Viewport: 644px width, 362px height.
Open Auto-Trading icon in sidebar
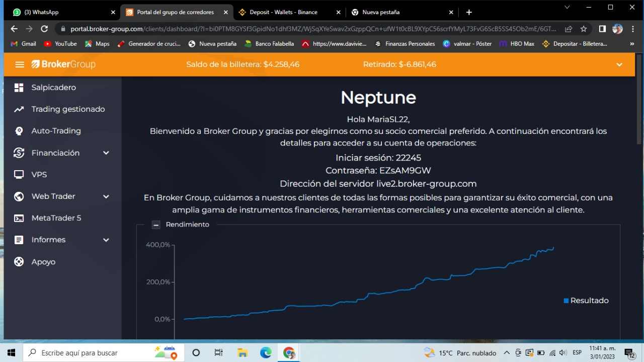pos(19,131)
